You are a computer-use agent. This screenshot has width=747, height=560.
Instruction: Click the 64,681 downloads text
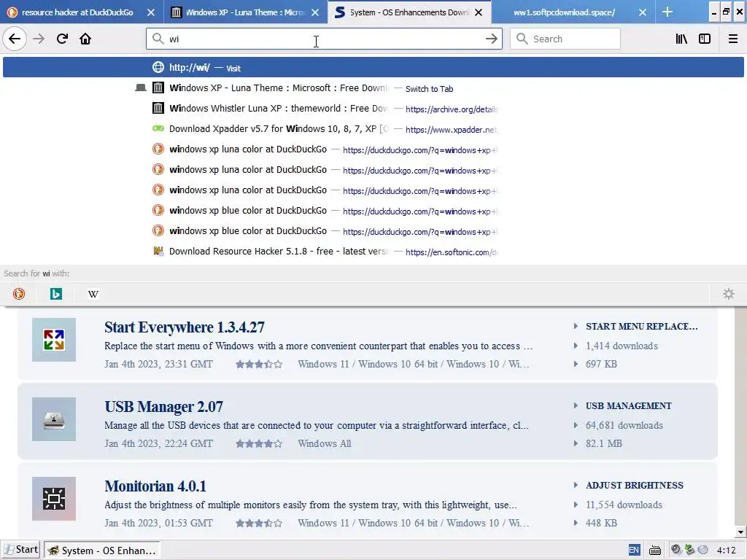tap(624, 425)
